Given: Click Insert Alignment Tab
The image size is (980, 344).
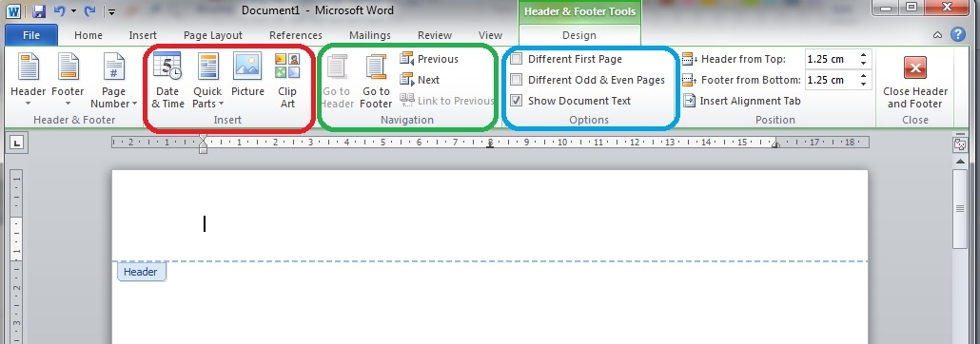Looking at the screenshot, I should click(x=741, y=101).
